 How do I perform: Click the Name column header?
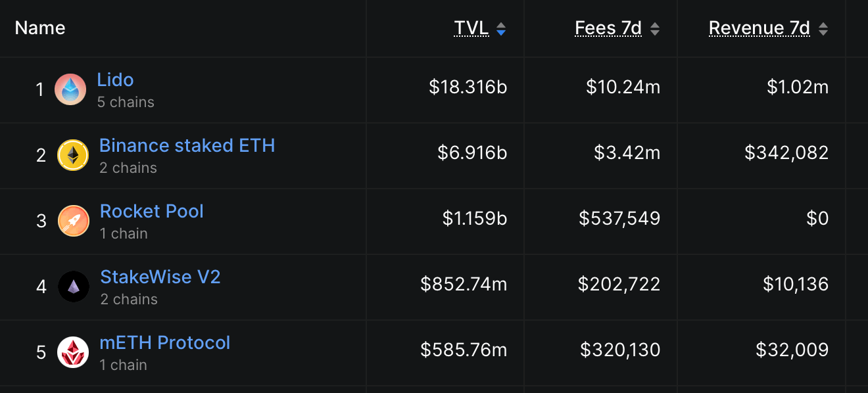(x=39, y=28)
